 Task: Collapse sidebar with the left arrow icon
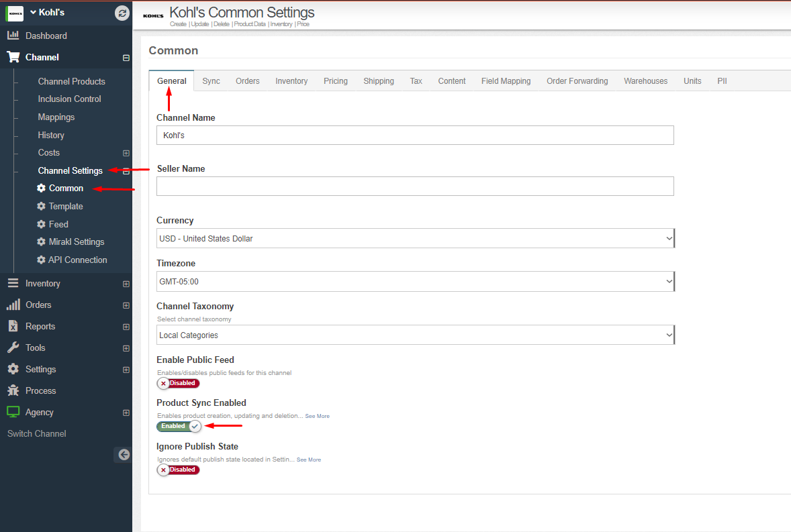click(x=124, y=454)
